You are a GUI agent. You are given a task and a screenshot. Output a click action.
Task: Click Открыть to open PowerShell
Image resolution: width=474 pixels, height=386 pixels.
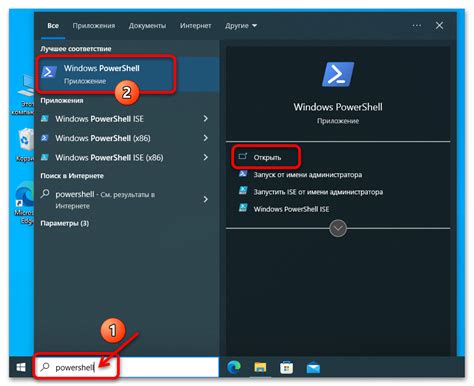(267, 157)
